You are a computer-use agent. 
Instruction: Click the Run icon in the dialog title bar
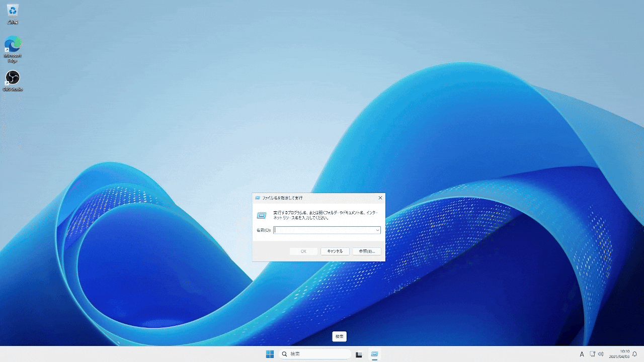point(257,198)
